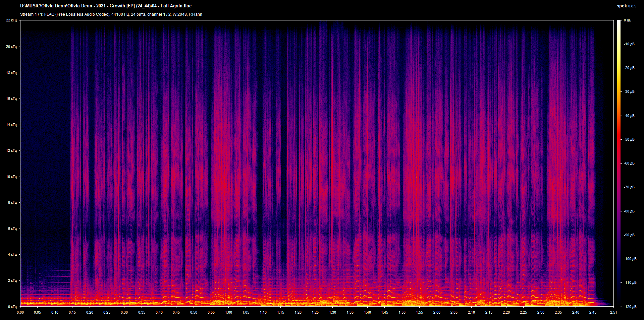This screenshot has height=320, width=644.
Task: Click the -40 дБ scale label
Action: tap(629, 116)
